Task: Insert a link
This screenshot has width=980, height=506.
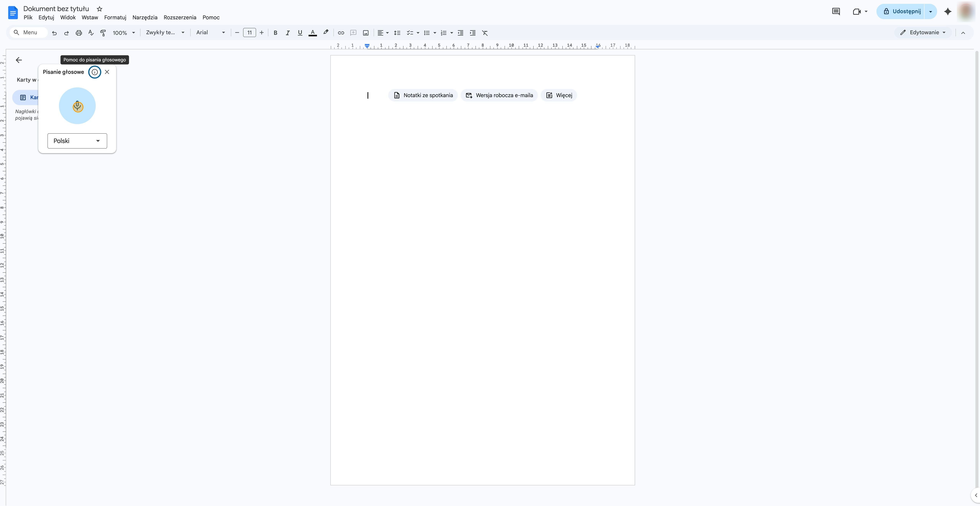Action: [x=341, y=33]
